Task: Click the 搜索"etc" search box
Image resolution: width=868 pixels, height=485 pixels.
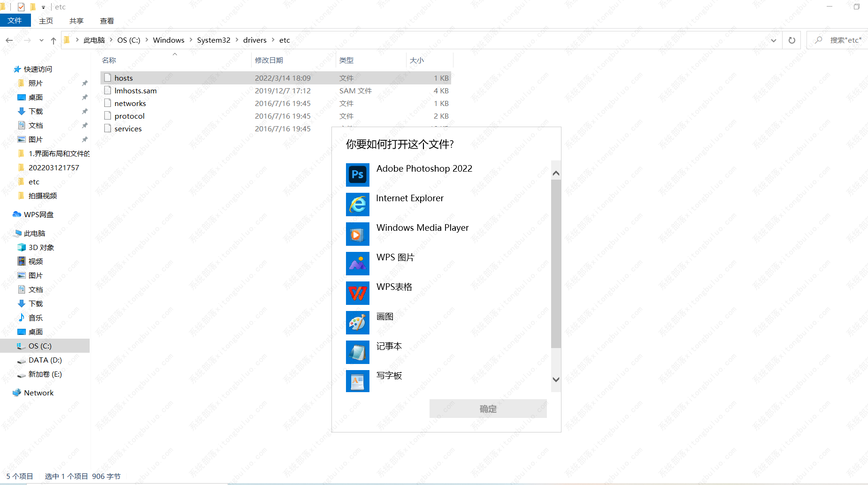Action: 837,40
